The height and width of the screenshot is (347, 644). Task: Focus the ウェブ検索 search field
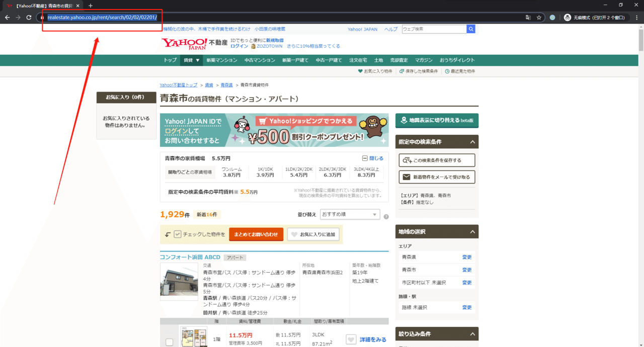point(434,29)
